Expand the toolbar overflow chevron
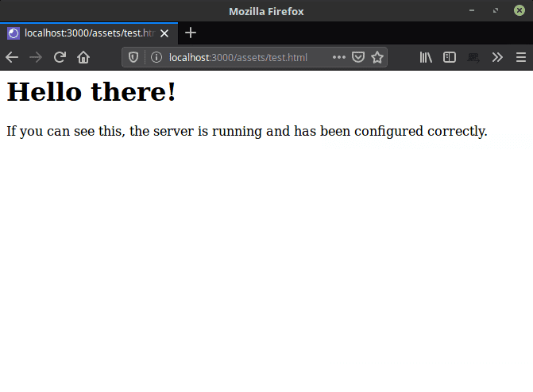 [497, 57]
